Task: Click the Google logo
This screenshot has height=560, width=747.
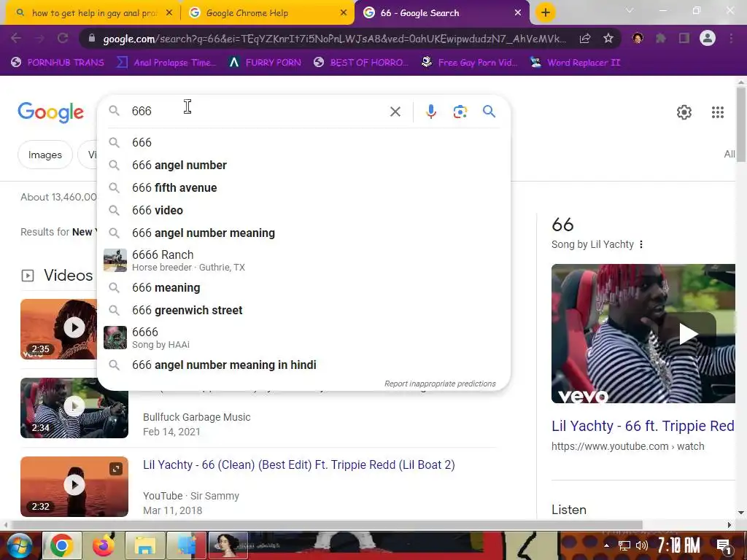Action: click(50, 112)
